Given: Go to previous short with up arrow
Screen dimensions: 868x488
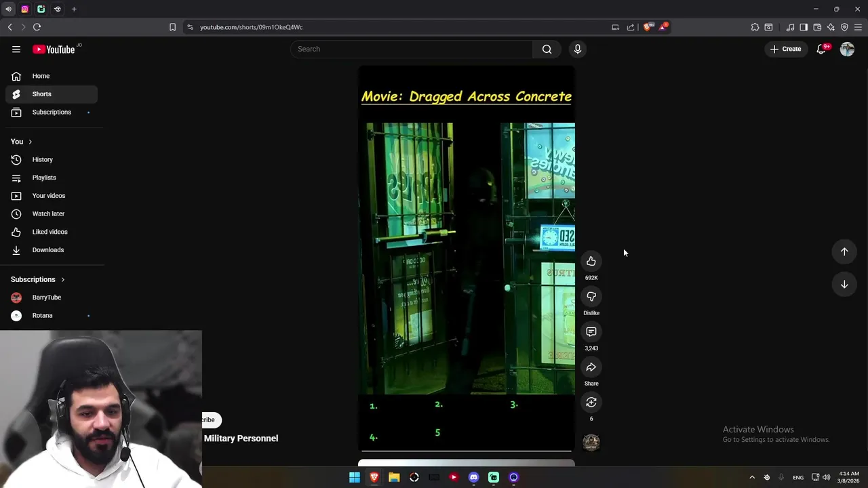Looking at the screenshot, I should click(x=844, y=251).
